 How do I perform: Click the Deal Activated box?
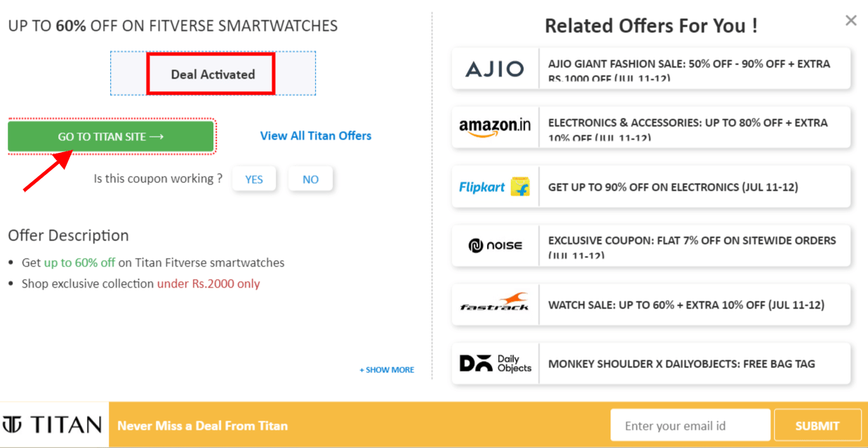tap(213, 74)
